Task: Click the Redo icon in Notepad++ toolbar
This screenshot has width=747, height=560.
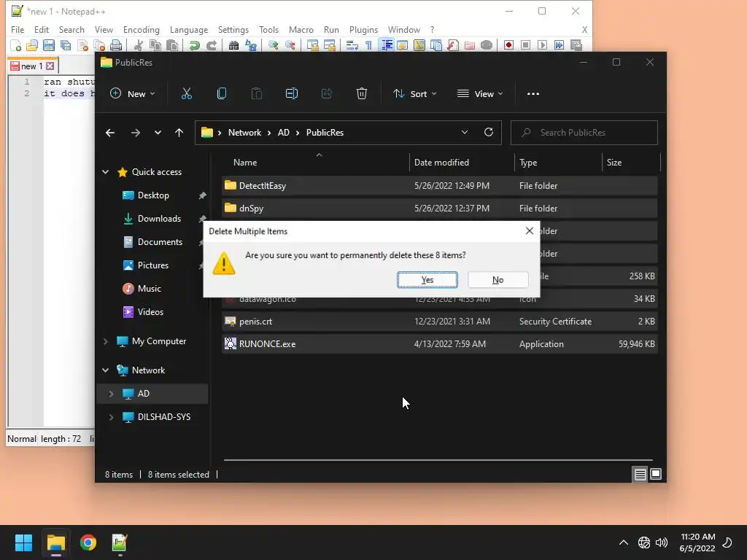Action: tap(212, 45)
